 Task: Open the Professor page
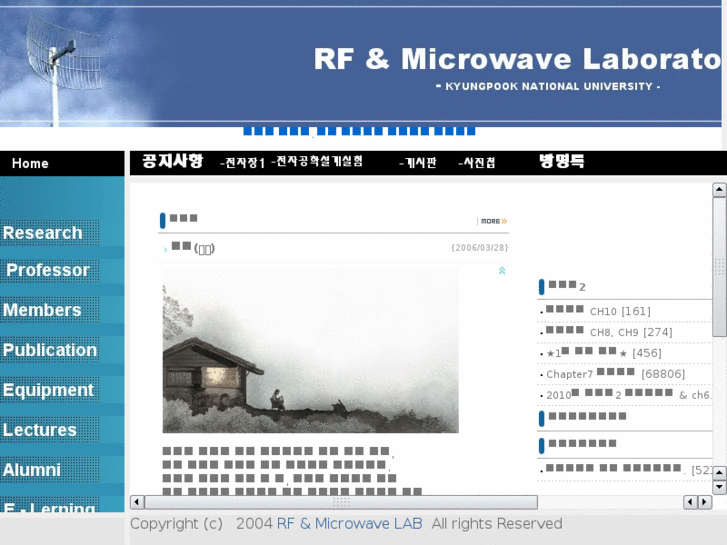click(x=50, y=270)
